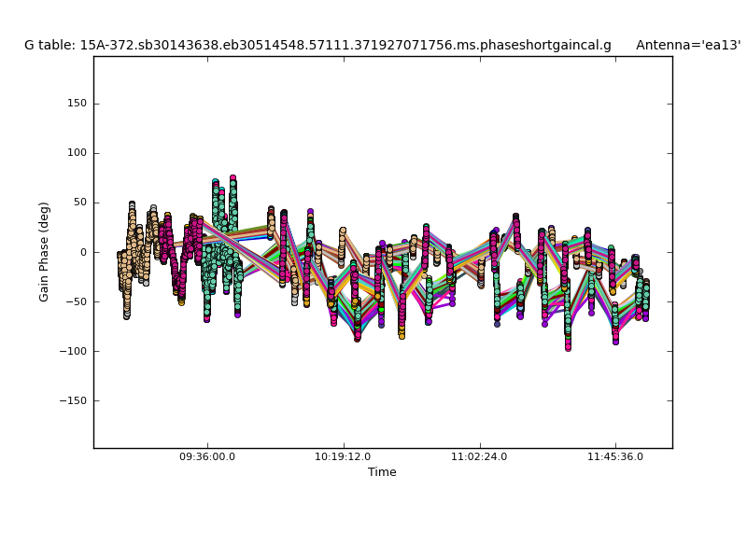Image resolution: width=747 pixels, height=560 pixels.
Task: Click the 10:19:12.0 time tick label
Action: click(x=344, y=457)
